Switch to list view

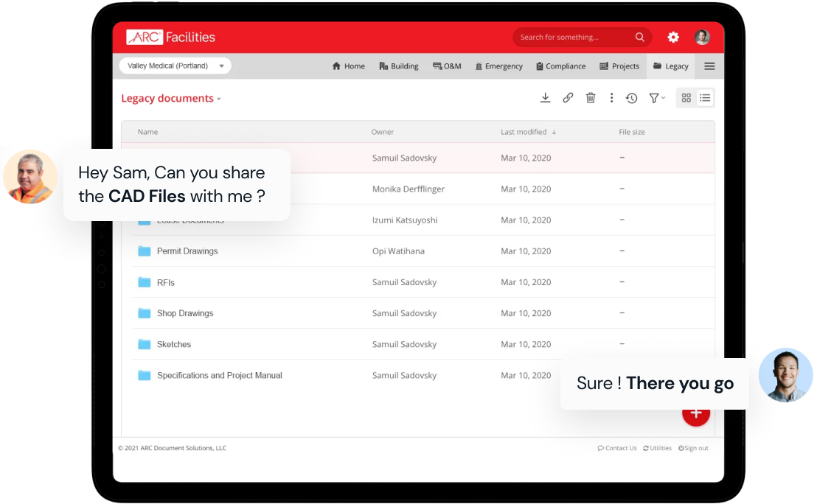point(705,98)
